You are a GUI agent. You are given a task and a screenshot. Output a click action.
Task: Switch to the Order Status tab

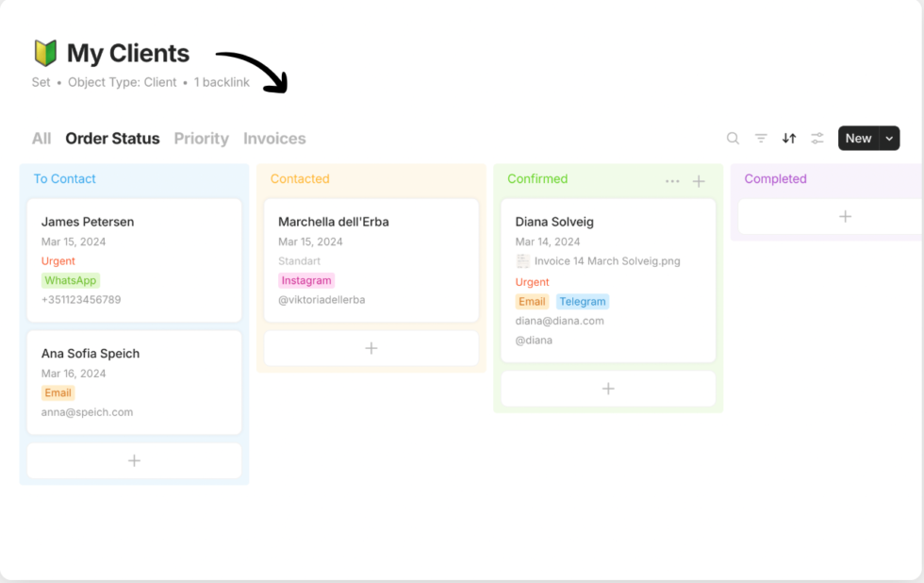pos(112,138)
